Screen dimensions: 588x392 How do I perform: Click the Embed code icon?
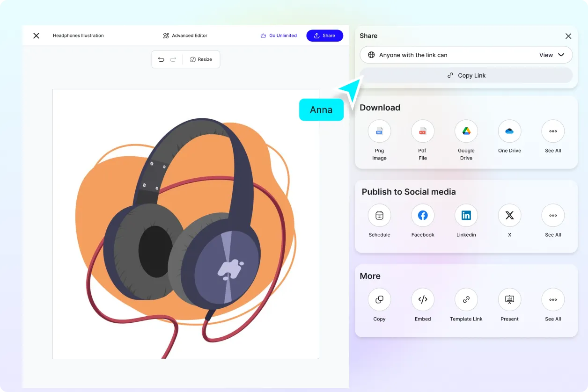422,300
